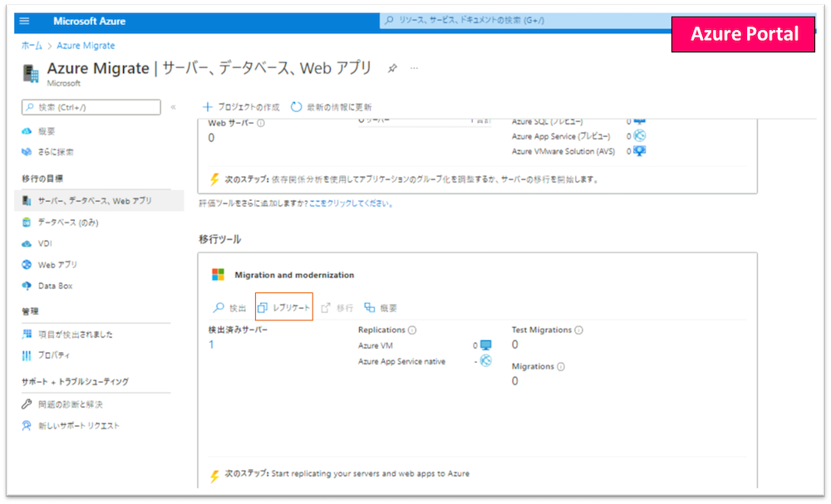831x504 pixels.
Task: Open the 検出済みサーバー count 1
Action: point(211,345)
